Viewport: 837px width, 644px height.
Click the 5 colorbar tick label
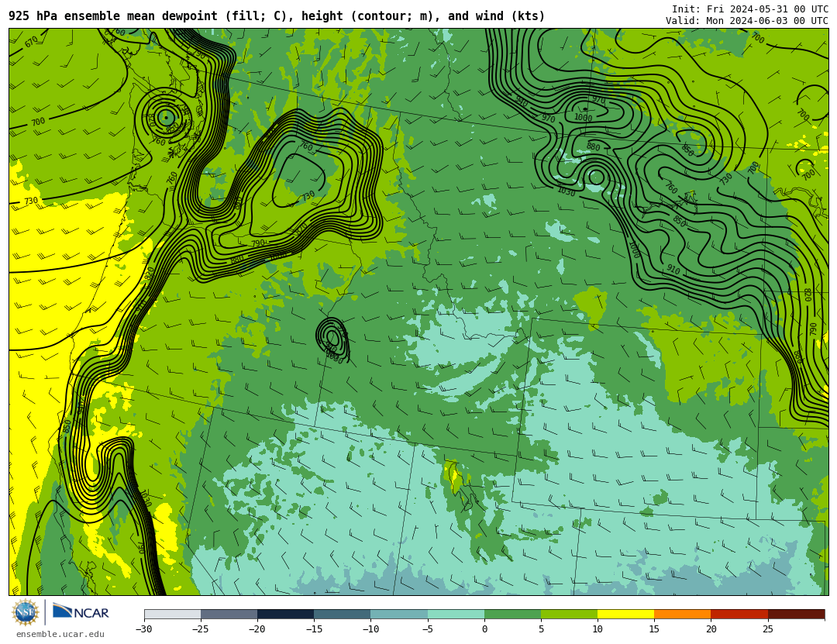541,629
